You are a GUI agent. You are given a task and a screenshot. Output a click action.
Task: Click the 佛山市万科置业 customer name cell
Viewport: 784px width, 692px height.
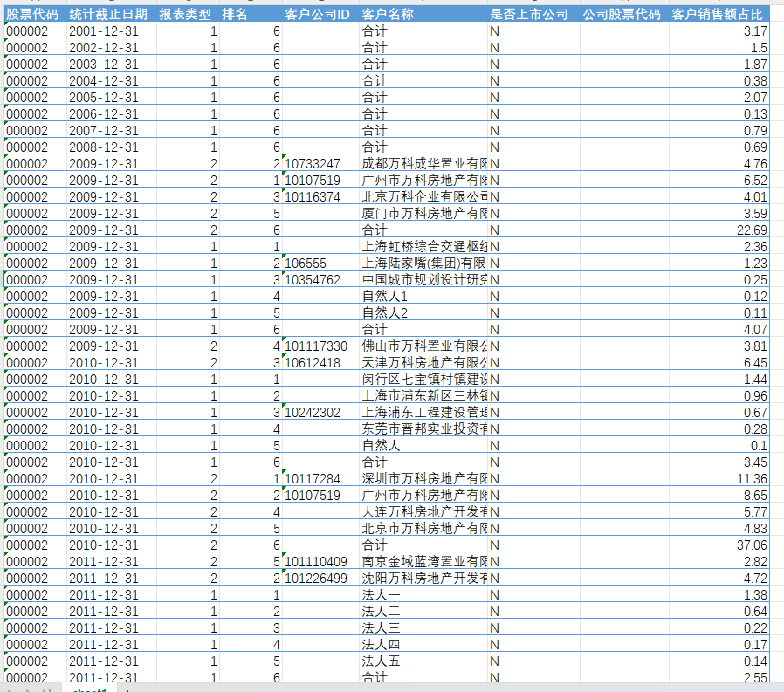tap(423, 346)
